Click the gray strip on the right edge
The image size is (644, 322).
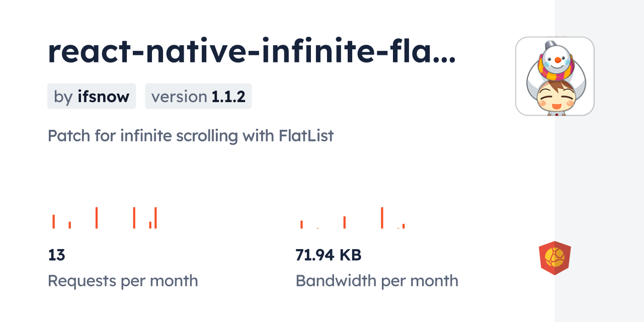pyautogui.click(x=599, y=161)
